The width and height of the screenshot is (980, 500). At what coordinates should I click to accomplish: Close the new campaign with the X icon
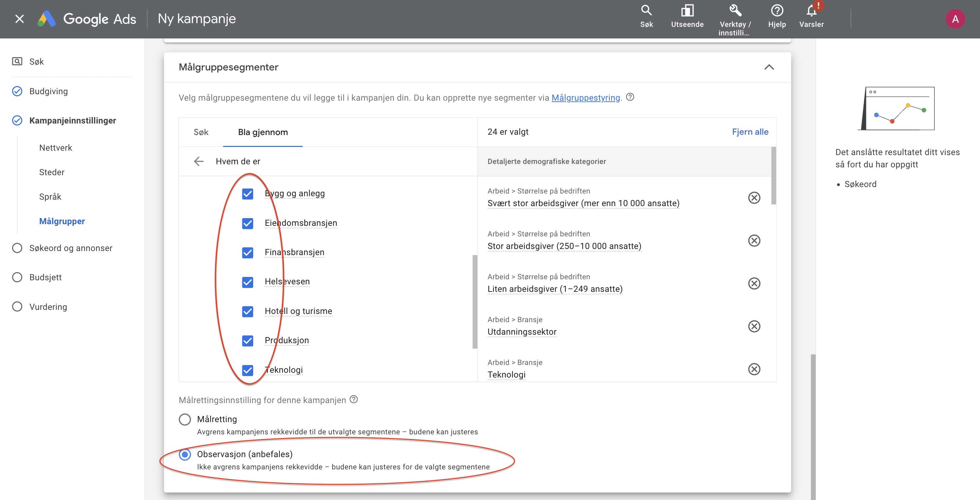(19, 19)
